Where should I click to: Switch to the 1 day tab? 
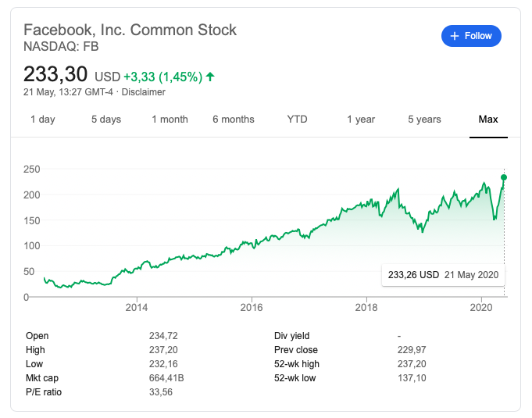pyautogui.click(x=43, y=120)
